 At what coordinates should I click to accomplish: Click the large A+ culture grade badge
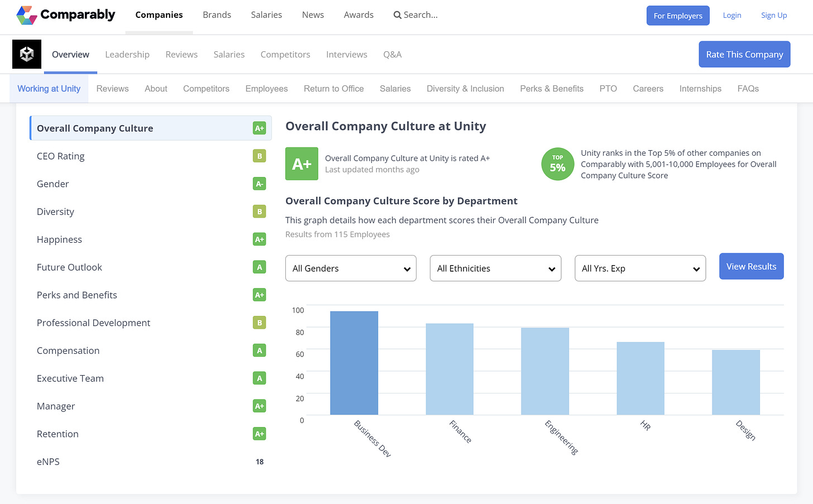pos(302,164)
